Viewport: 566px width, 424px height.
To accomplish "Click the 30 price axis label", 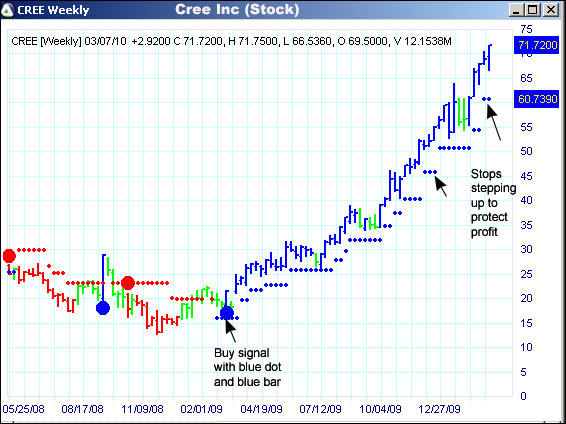I will pos(526,249).
